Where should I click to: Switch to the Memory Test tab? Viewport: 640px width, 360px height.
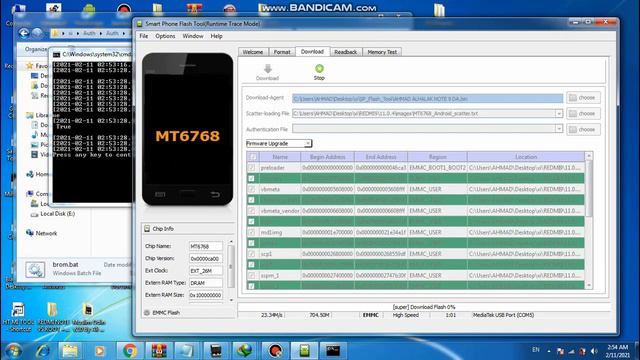click(x=382, y=52)
